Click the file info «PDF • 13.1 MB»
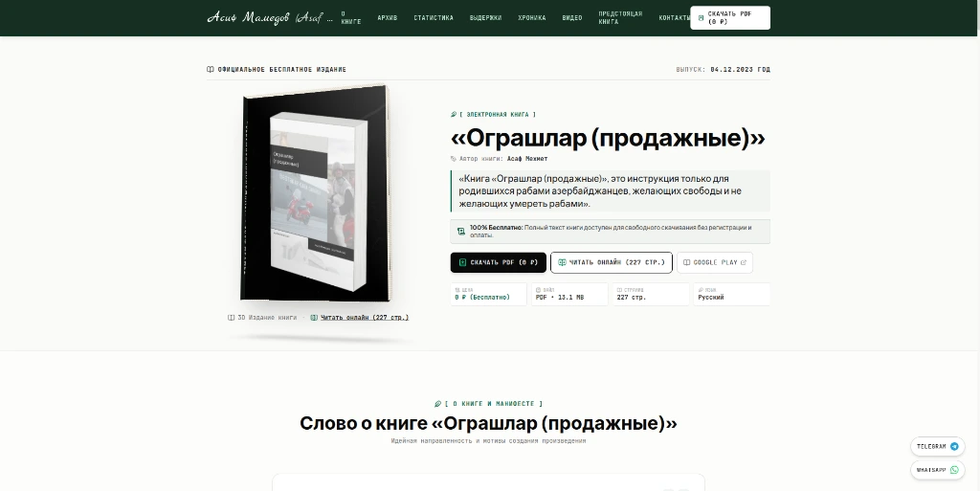 pos(560,298)
